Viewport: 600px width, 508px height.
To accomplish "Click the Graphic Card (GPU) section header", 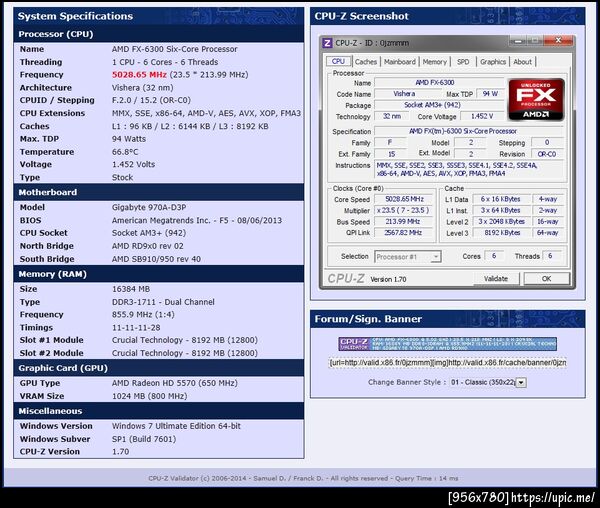I will click(x=159, y=368).
